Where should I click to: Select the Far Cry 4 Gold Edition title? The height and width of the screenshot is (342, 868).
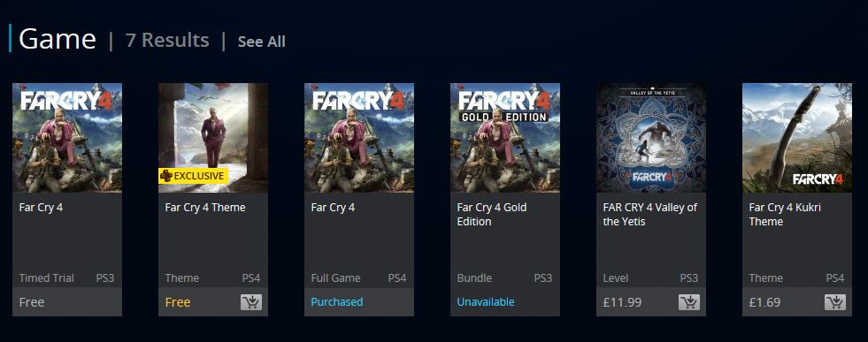492,215
